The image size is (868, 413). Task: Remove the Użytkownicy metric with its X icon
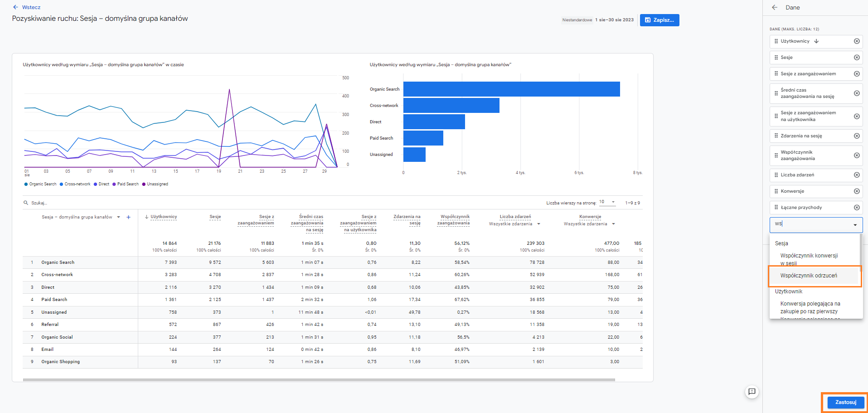click(857, 41)
